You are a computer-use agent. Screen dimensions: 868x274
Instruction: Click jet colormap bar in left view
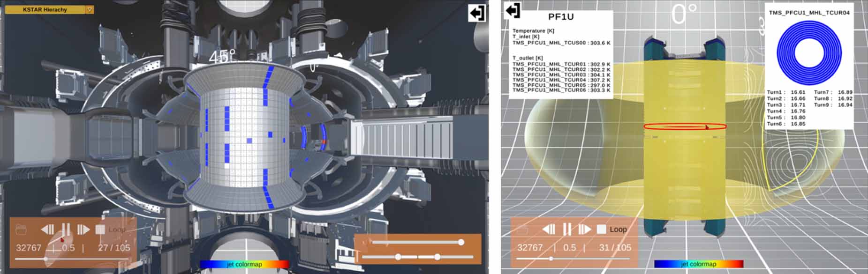tap(244, 264)
